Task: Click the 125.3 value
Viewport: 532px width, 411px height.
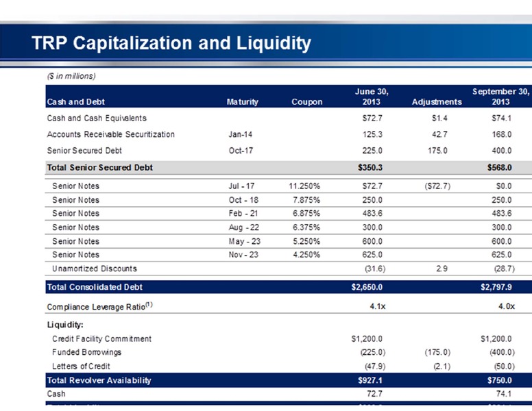Action: pyautogui.click(x=372, y=134)
